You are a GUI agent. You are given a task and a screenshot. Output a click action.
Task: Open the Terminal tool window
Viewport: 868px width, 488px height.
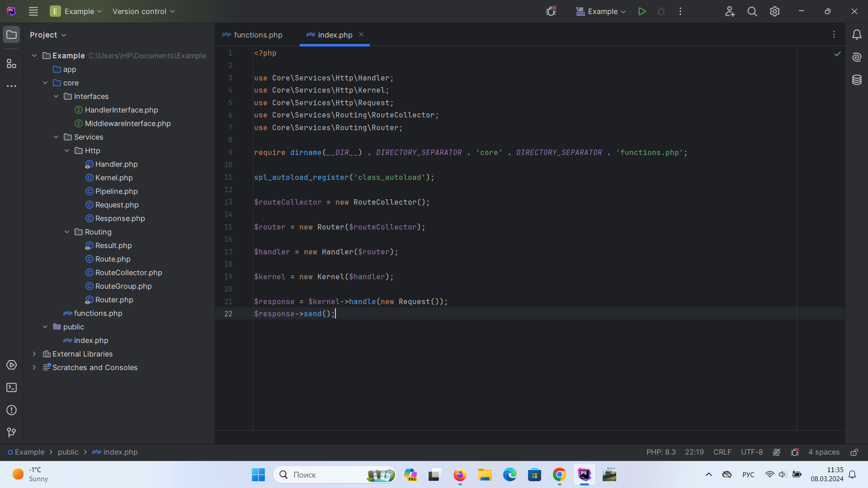point(11,388)
